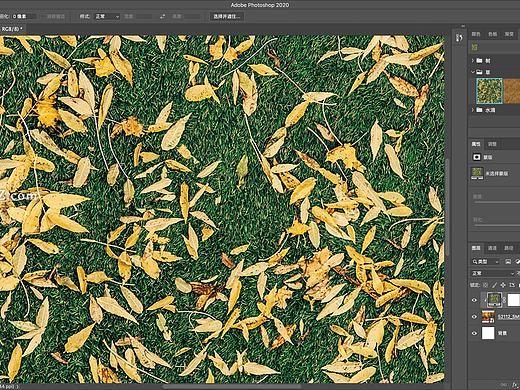Switch to the 路径 paths tab
This screenshot has height=390, width=520.
pyautogui.click(x=508, y=248)
